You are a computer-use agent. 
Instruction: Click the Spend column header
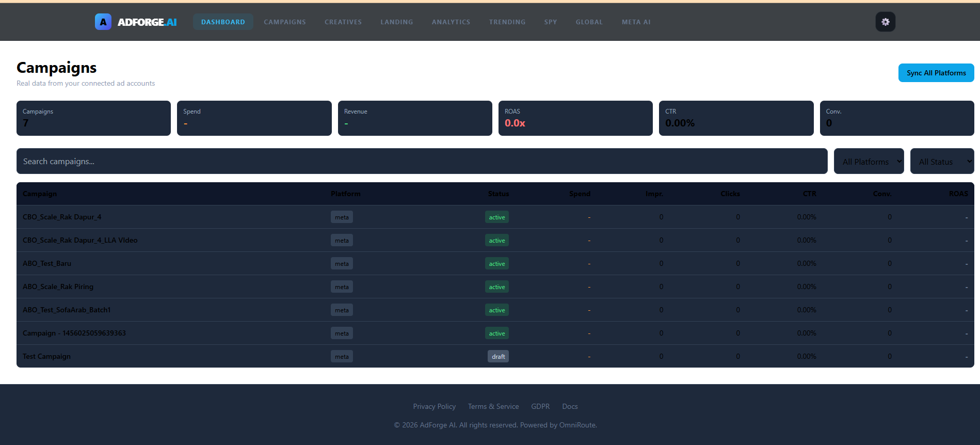(580, 194)
